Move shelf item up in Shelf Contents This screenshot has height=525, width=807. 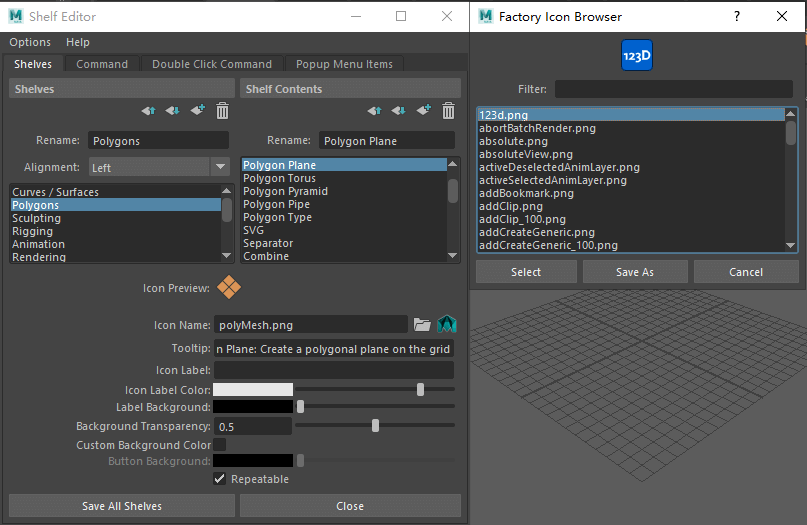tap(375, 111)
